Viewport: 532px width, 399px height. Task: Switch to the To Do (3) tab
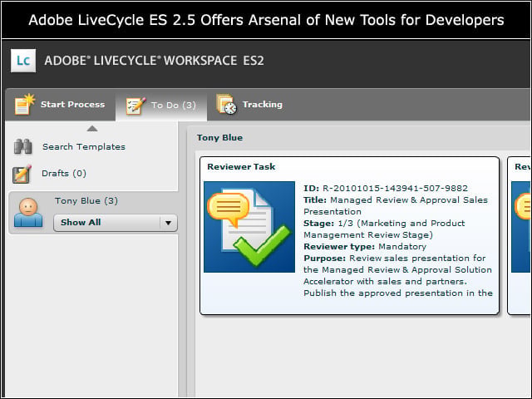[x=161, y=106]
